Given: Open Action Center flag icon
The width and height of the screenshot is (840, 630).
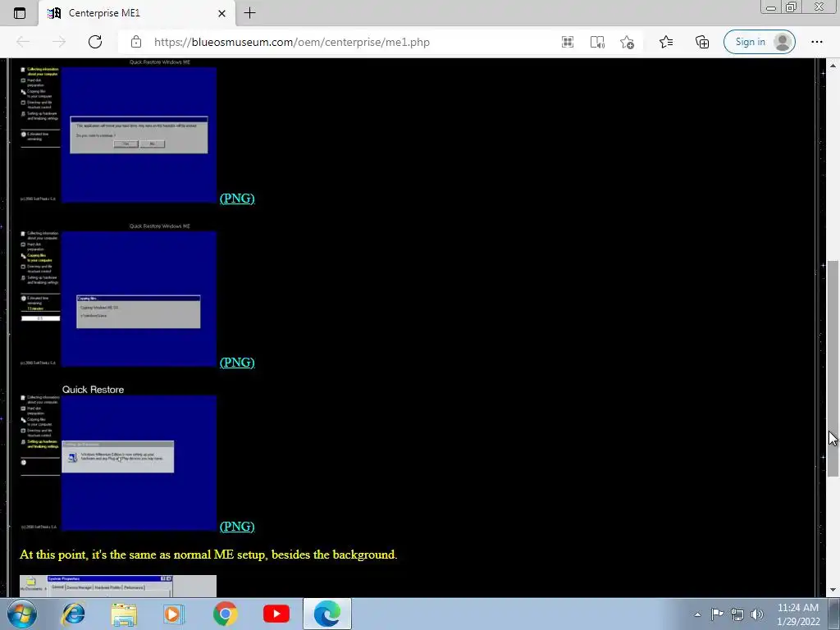Looking at the screenshot, I should pyautogui.click(x=717, y=614).
